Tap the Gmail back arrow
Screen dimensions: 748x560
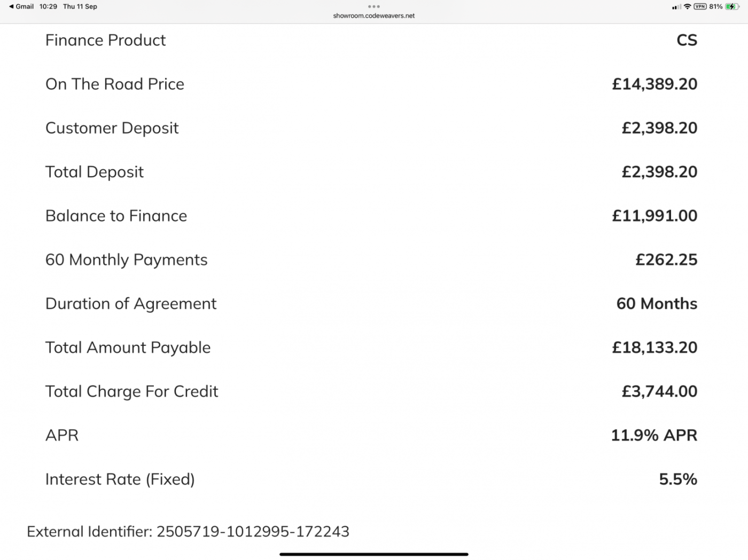coord(12,6)
